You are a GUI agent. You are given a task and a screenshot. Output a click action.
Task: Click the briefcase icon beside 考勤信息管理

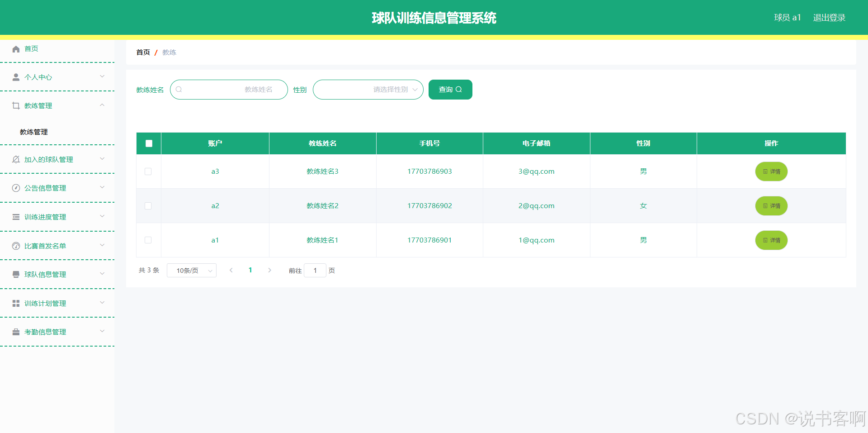tap(16, 332)
